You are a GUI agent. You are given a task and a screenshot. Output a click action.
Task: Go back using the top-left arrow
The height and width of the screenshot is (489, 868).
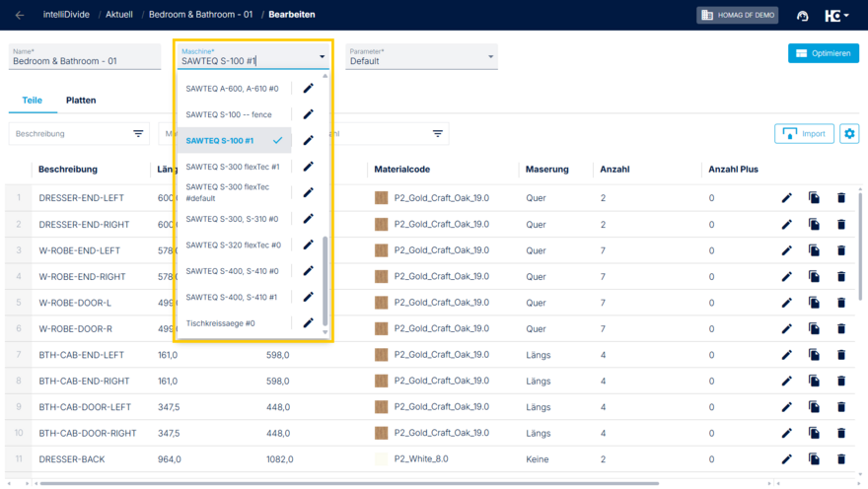(x=20, y=15)
